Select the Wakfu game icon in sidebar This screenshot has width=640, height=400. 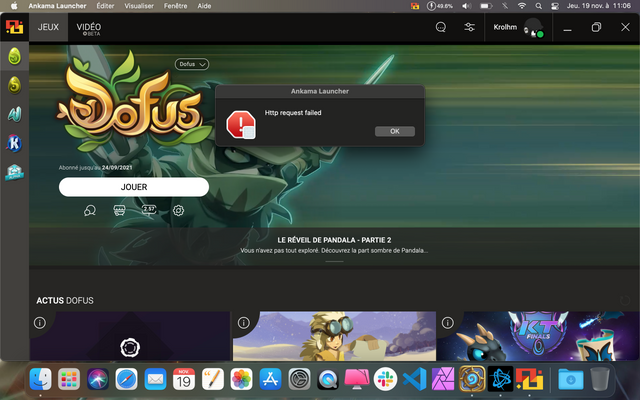pyautogui.click(x=15, y=114)
